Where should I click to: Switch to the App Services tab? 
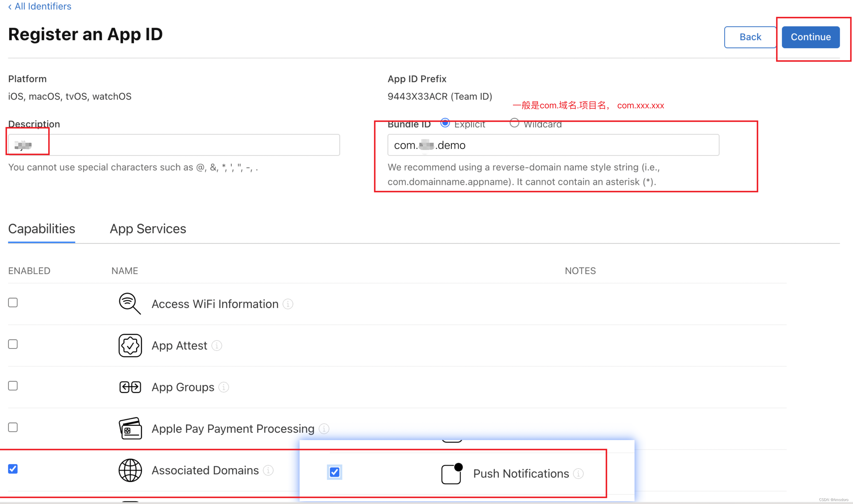(148, 229)
